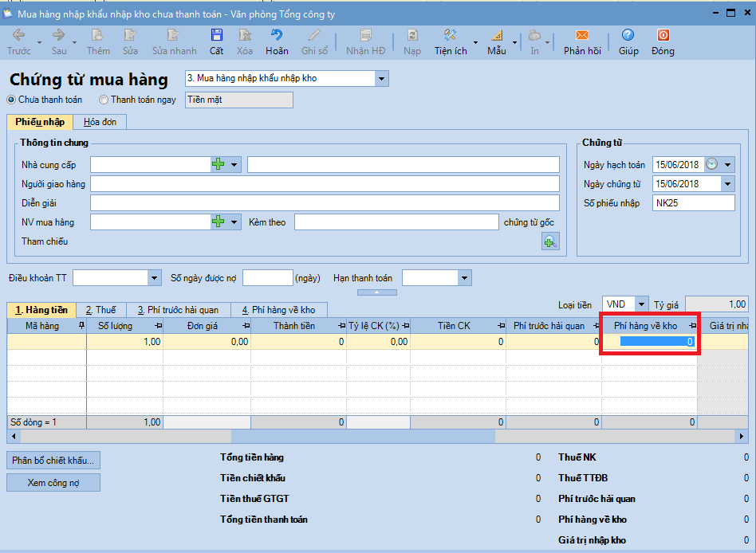This screenshot has width=756, height=553.
Task: Open the Ngày chứng từ date dropdown
Action: coord(726,184)
